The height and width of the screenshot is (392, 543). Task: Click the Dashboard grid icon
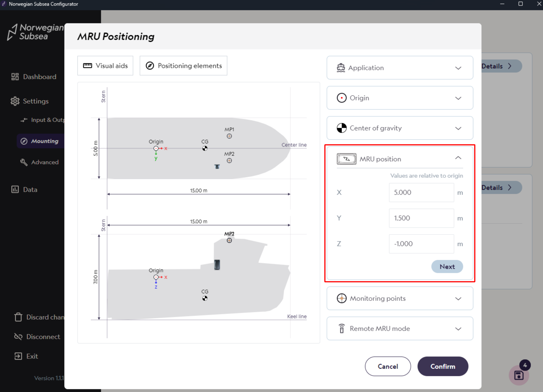[x=15, y=77]
